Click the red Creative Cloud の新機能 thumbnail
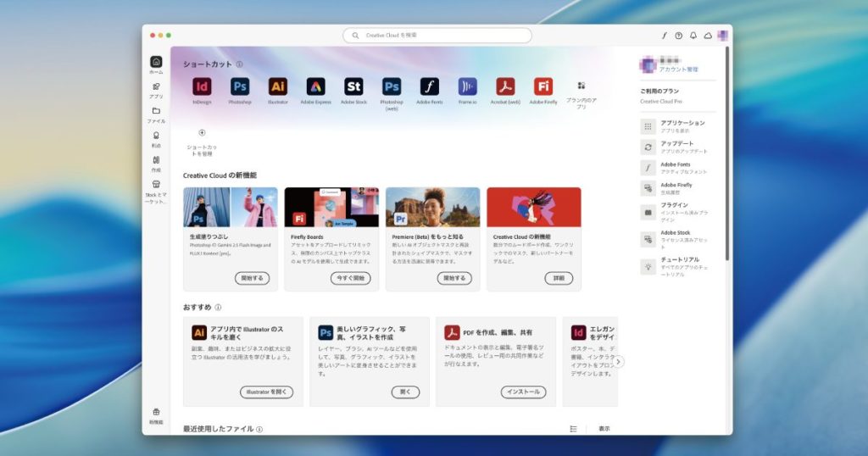868x456 pixels. (534, 207)
